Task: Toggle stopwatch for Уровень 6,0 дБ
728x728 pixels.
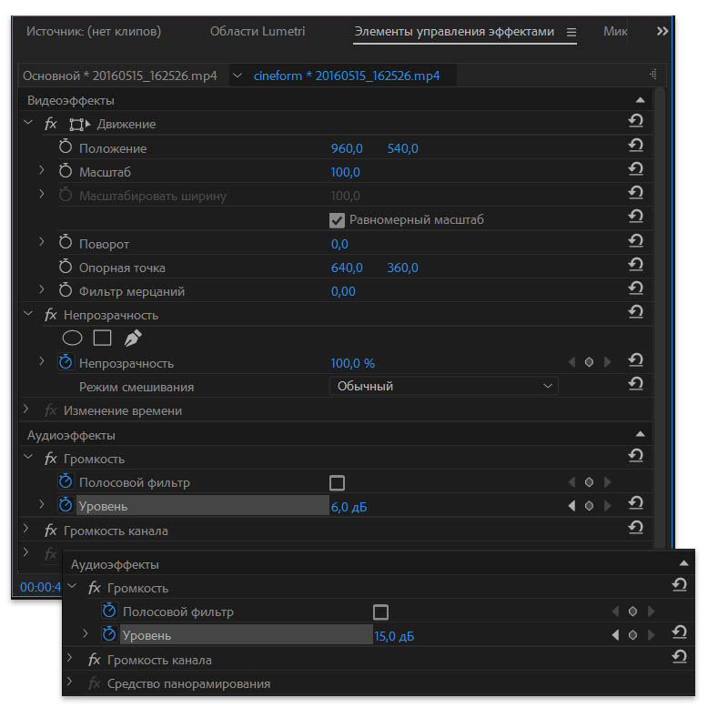Action: (x=66, y=505)
